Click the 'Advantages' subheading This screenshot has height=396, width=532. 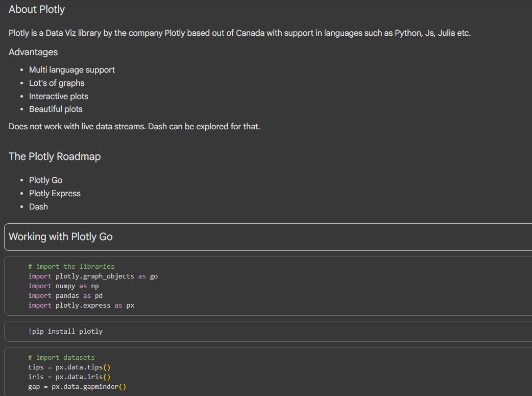coord(33,52)
